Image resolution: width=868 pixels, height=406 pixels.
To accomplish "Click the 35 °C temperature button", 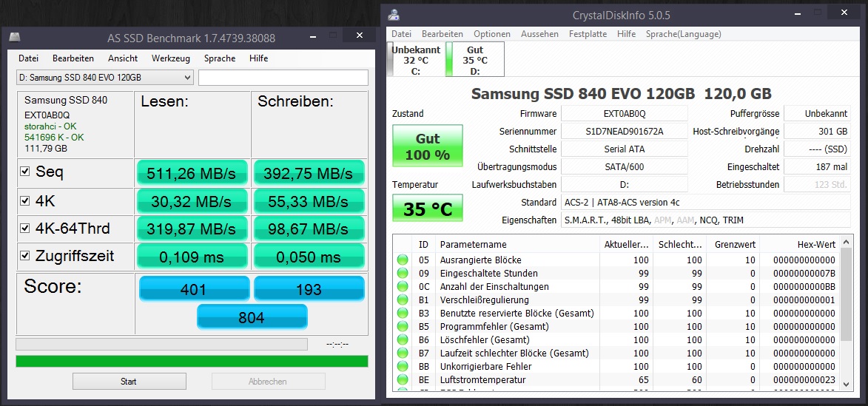I will 428,209.
